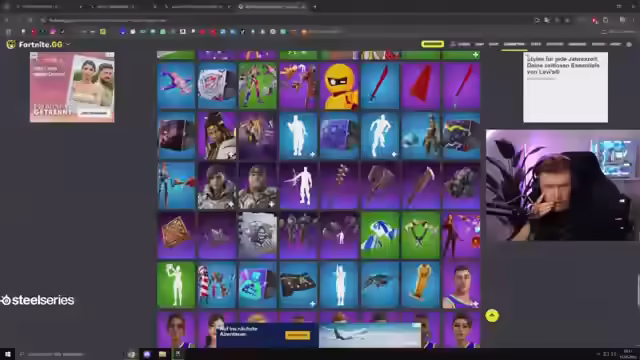Open the candy cane striped items tile
The image size is (640, 360).
pos(217,285)
